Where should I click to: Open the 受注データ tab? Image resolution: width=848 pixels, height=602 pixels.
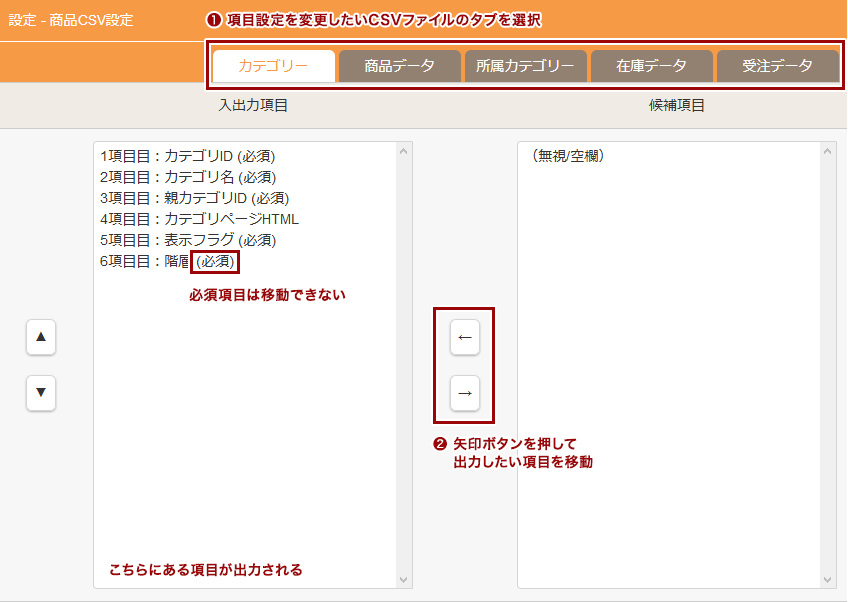[777, 66]
